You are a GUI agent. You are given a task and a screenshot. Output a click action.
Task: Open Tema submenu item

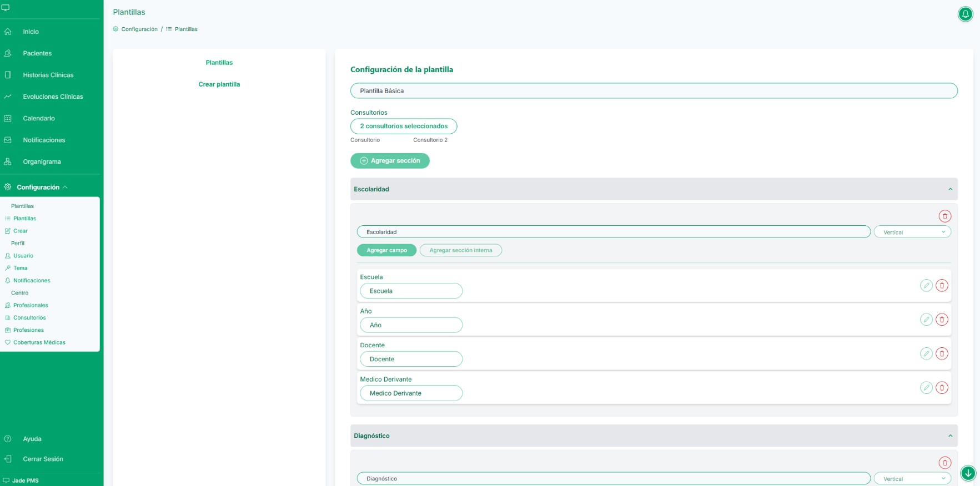[21, 268]
